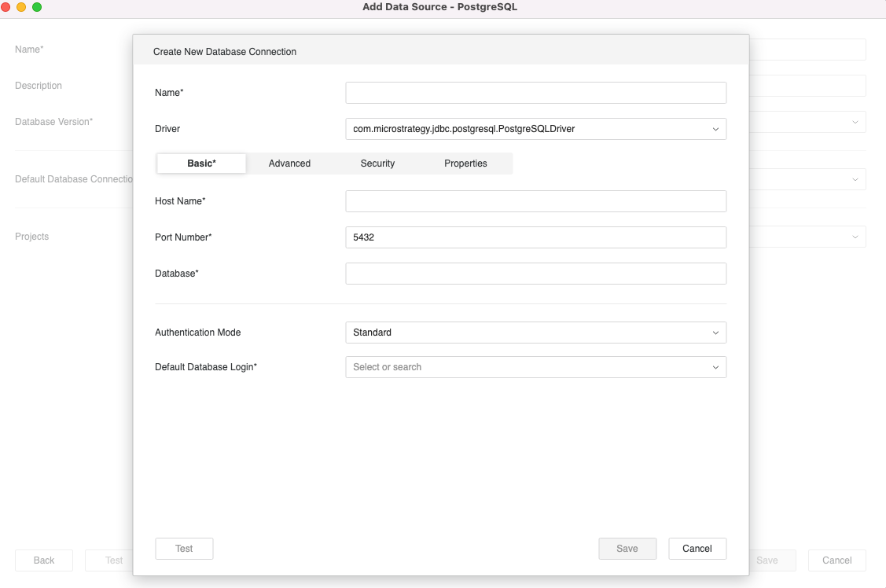Viewport: 886px width, 588px height.
Task: Click the Port Number field showing 5432
Action: click(535, 237)
